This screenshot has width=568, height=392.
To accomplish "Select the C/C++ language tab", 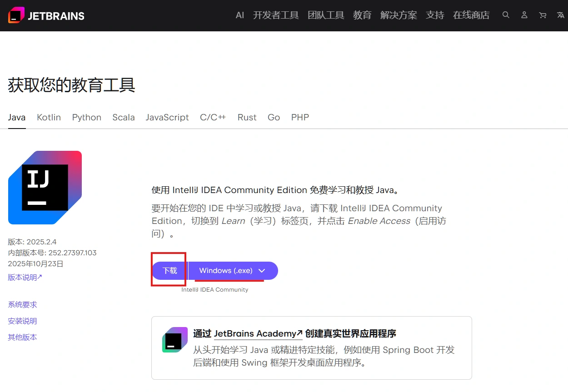I will click(213, 117).
